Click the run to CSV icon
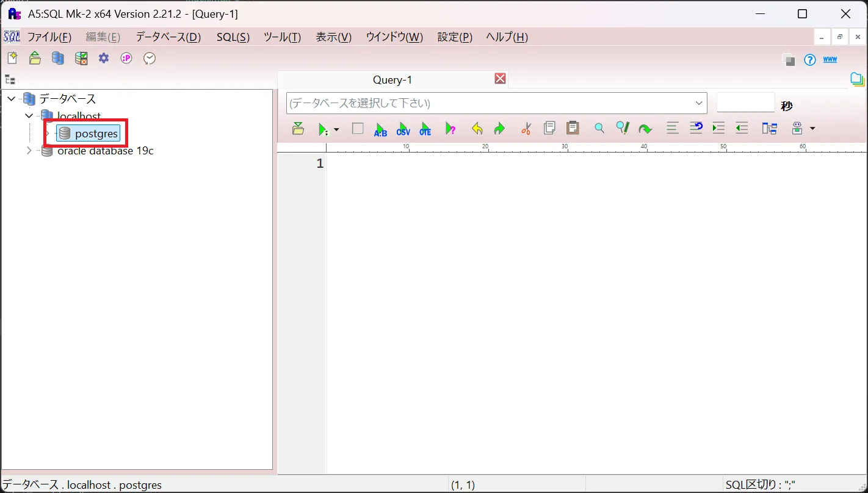 [x=403, y=129]
